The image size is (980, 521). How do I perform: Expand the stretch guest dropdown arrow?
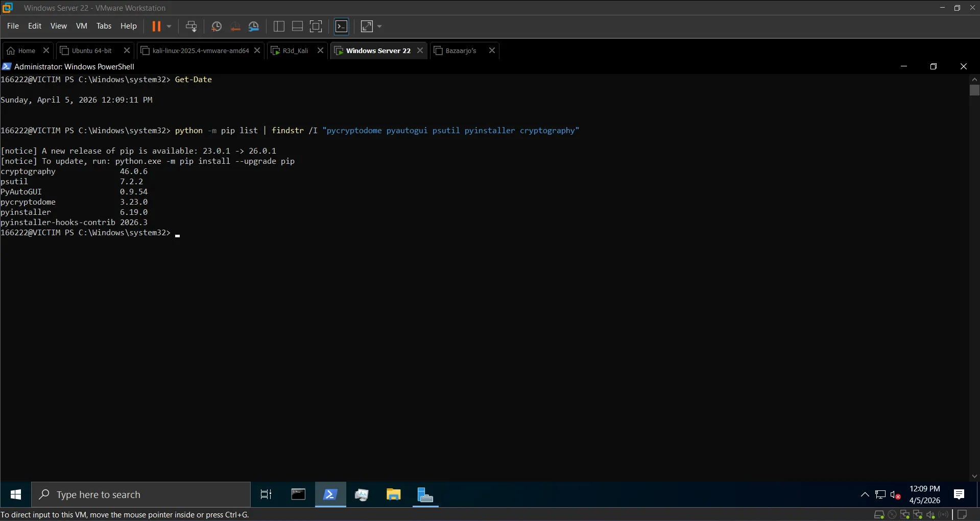coord(379,26)
